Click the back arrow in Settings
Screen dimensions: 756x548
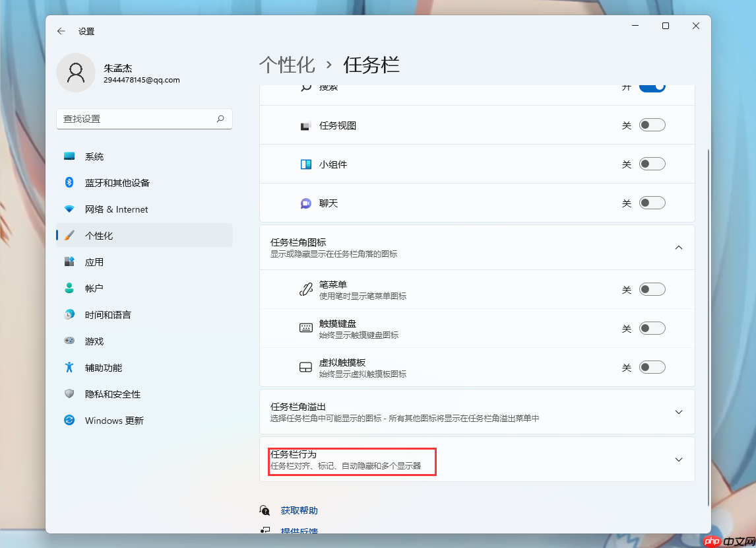pyautogui.click(x=61, y=30)
